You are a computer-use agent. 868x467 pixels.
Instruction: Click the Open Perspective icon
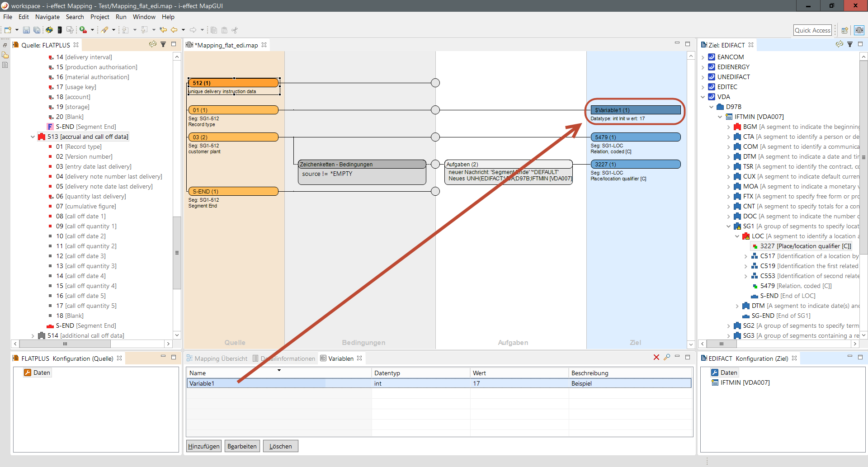[844, 30]
